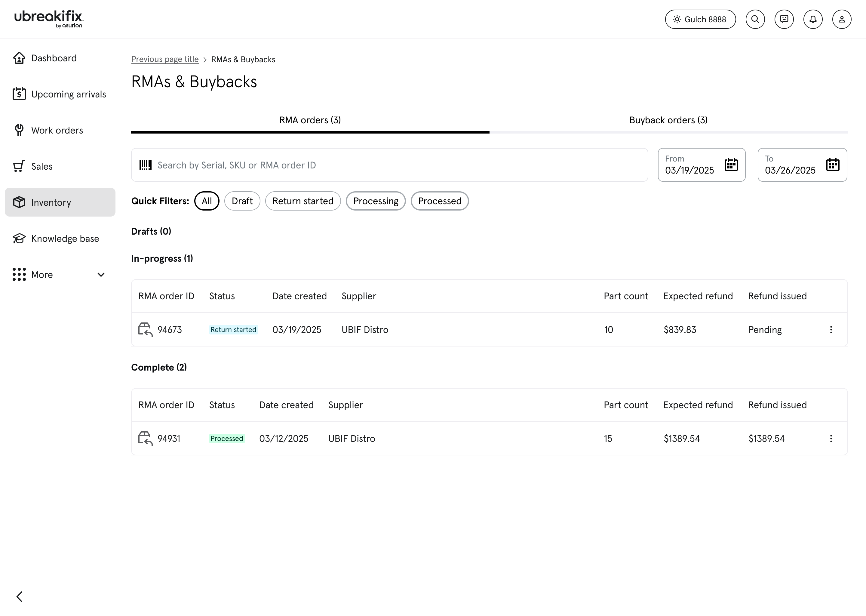Click RMA order ID 94931
866x616 pixels.
pos(169,439)
